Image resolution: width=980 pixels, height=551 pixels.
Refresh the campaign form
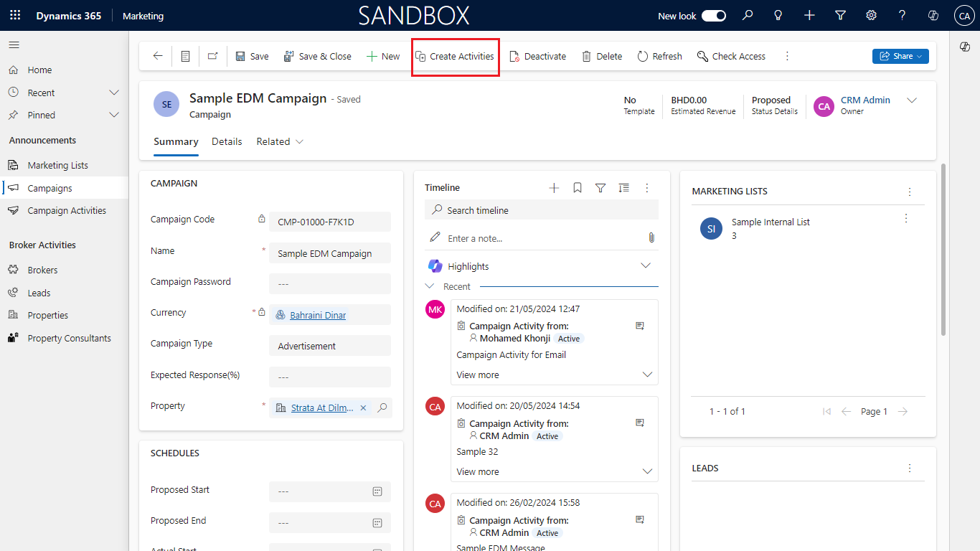point(659,56)
